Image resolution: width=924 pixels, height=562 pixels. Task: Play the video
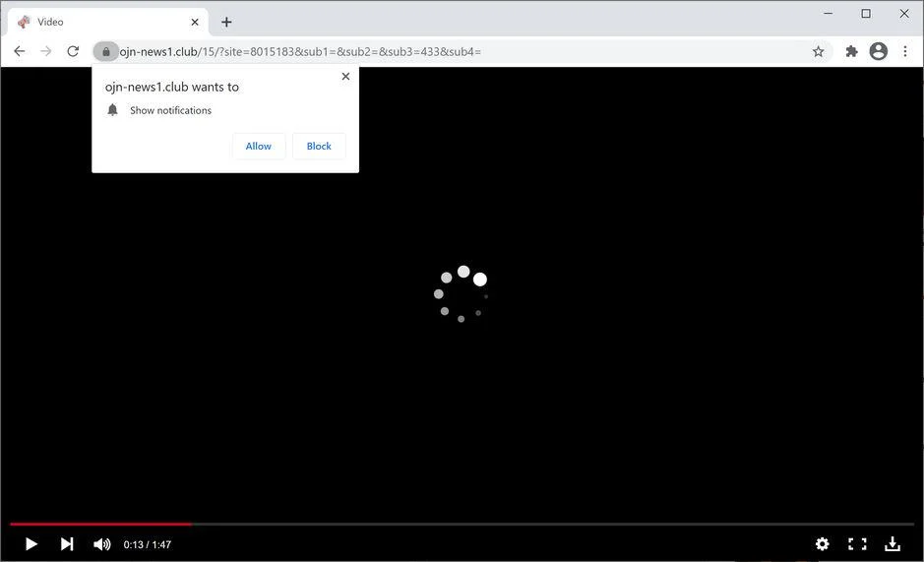coord(31,543)
